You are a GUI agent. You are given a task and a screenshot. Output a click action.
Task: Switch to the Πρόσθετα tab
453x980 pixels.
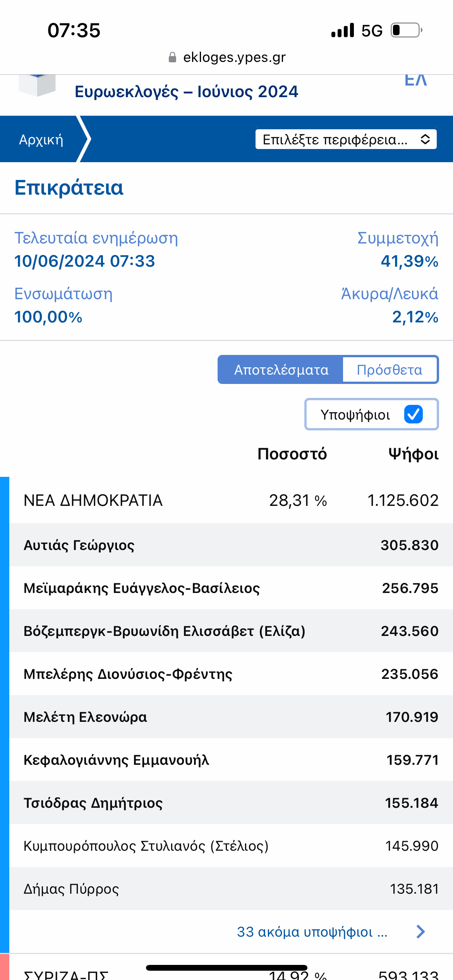390,370
